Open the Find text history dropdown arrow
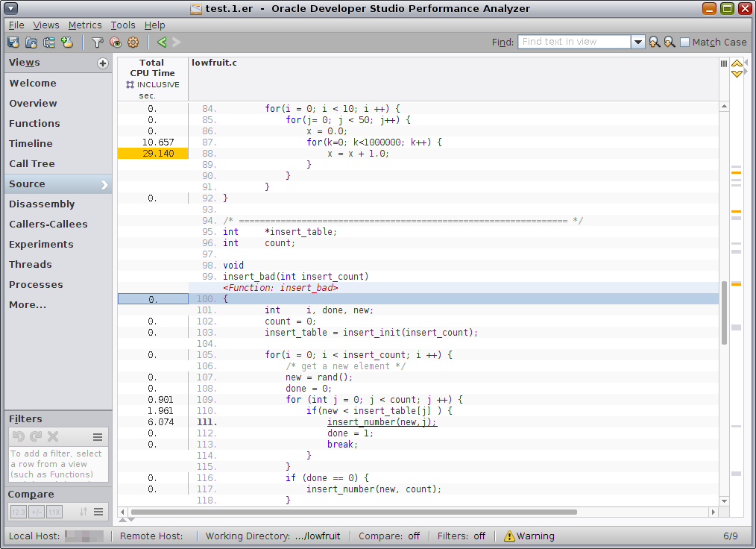Image resolution: width=756 pixels, height=549 pixels. tap(638, 43)
